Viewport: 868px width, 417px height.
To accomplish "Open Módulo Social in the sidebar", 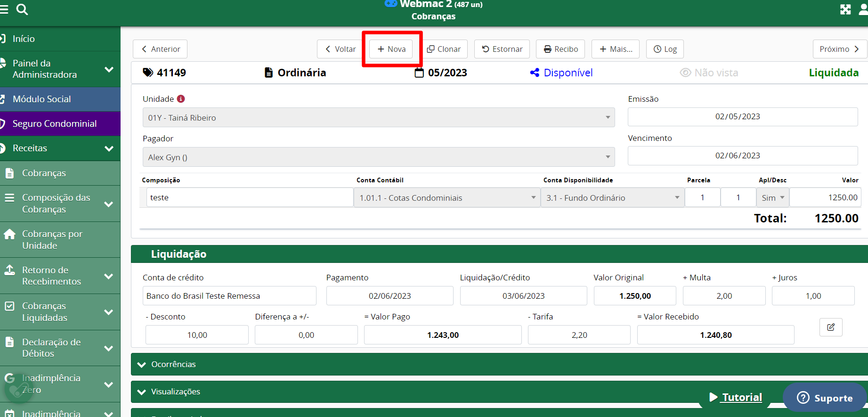I will click(x=42, y=99).
